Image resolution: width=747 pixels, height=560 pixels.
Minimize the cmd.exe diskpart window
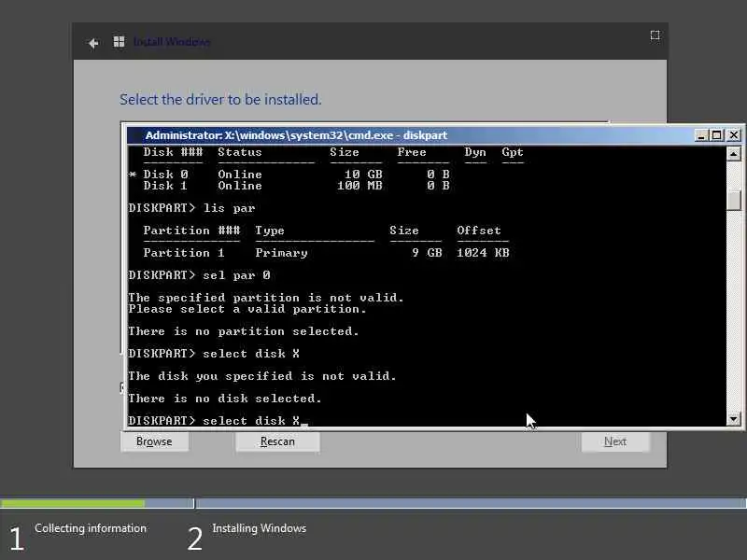[700, 135]
